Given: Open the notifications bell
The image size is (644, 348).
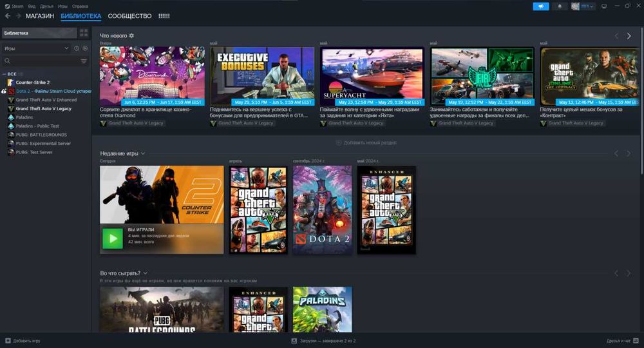Looking at the screenshot, I should [560, 6].
